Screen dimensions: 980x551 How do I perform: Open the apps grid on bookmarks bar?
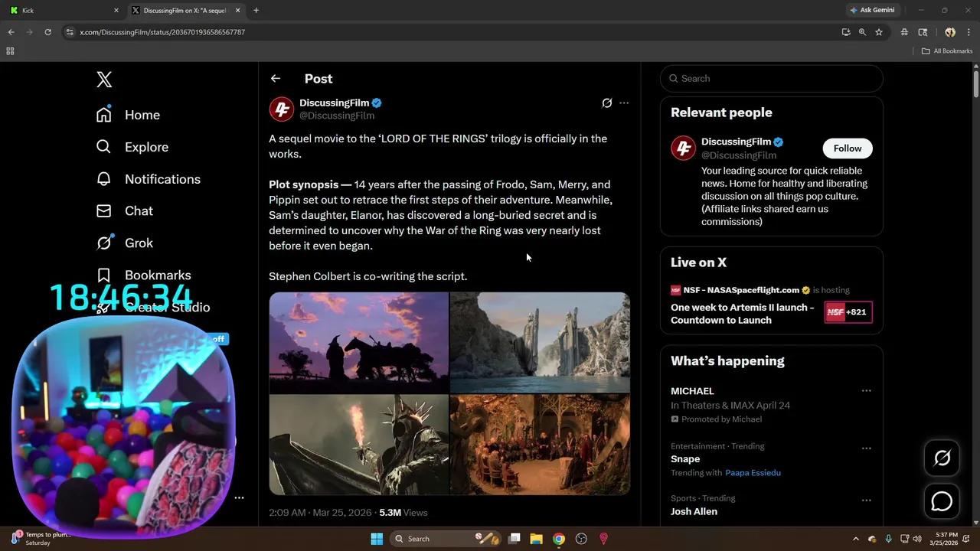tap(10, 51)
